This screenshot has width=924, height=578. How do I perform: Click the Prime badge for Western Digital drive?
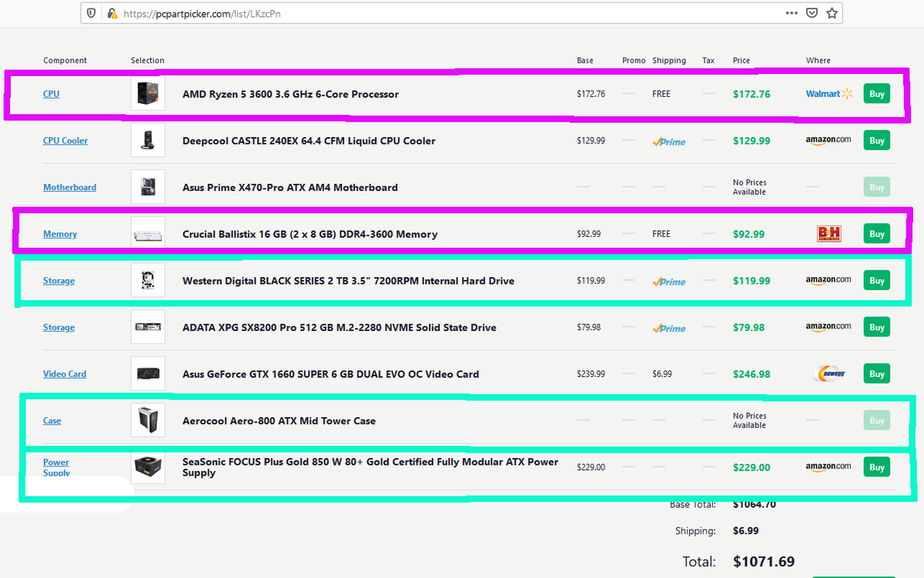pyautogui.click(x=669, y=282)
